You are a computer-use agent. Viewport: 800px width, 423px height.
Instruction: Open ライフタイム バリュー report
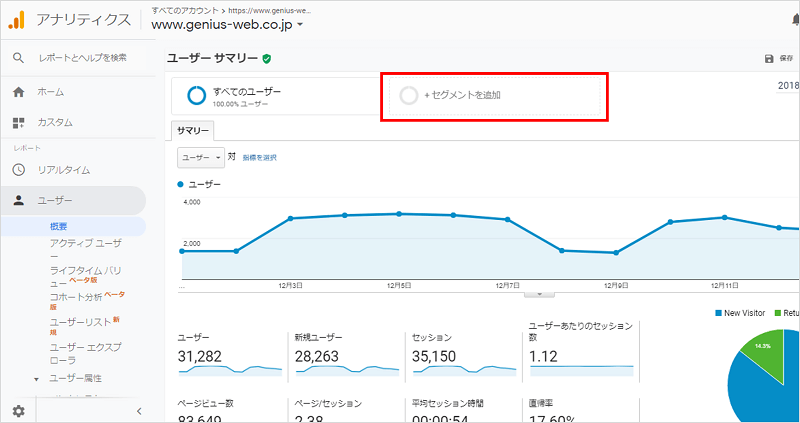point(85,276)
